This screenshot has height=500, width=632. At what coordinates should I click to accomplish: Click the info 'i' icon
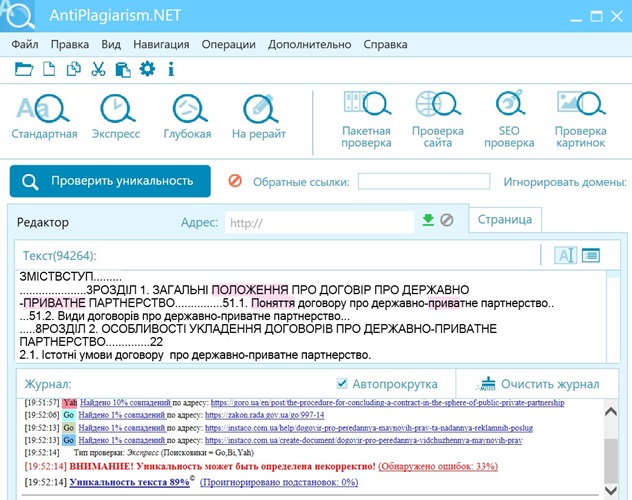coord(171,69)
